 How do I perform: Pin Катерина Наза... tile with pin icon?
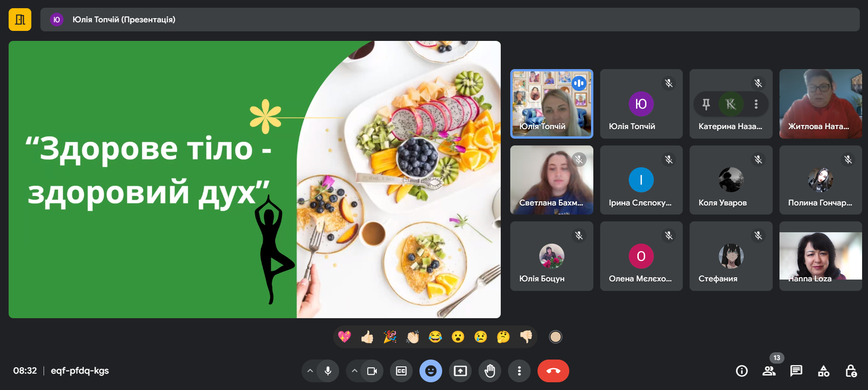[706, 104]
